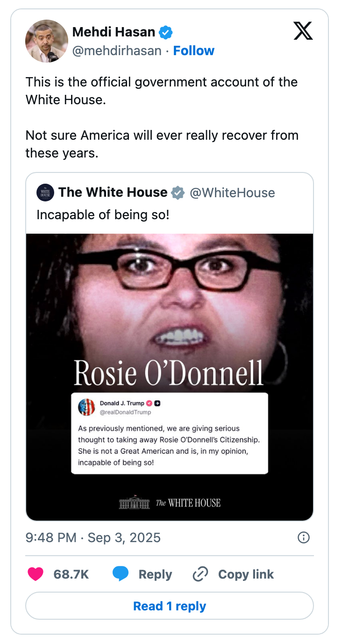
Task: Click the reply speech bubble icon
Action: click(x=121, y=574)
